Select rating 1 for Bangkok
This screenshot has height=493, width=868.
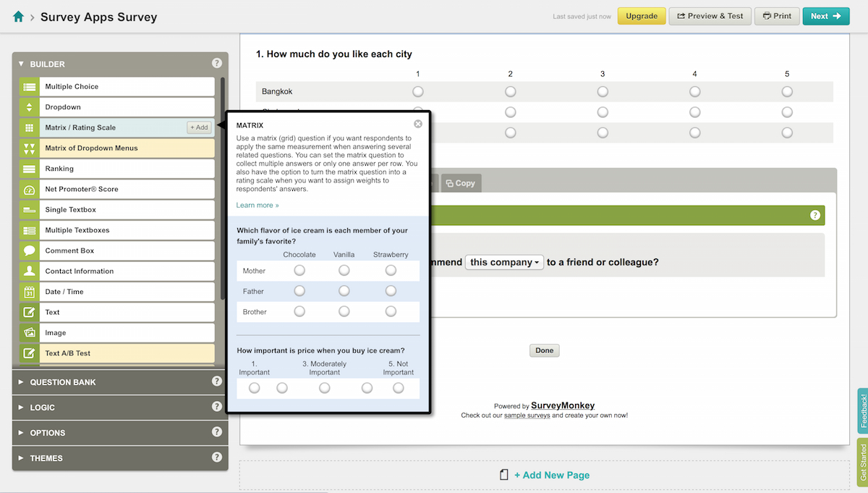[x=418, y=92]
